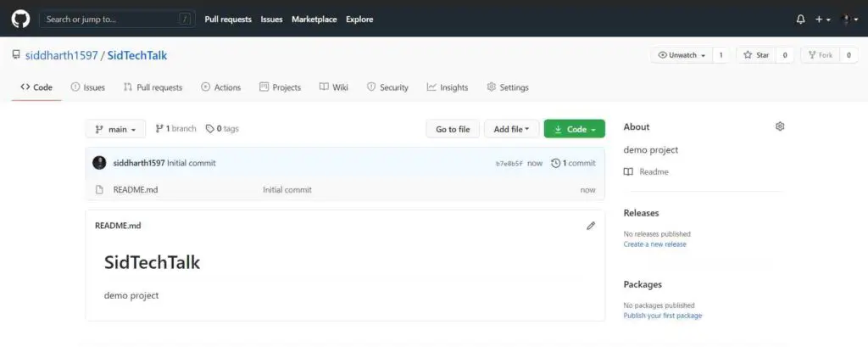Expand the plus create-new dropdown
The height and width of the screenshot is (347, 868).
[822, 20]
